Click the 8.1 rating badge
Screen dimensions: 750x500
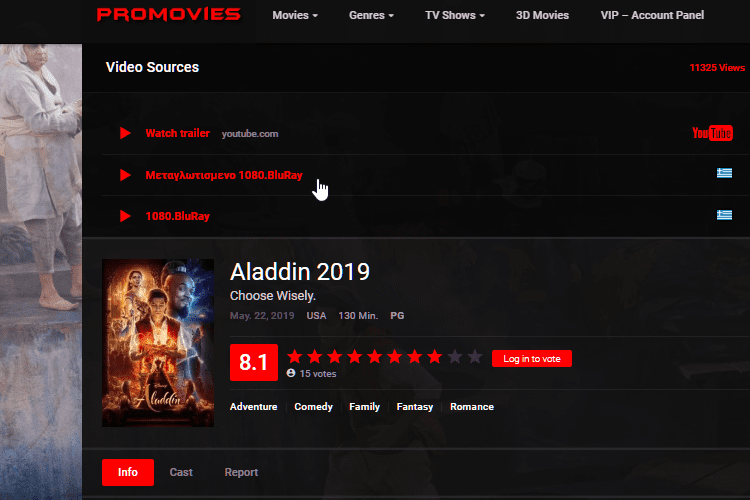[254, 362]
